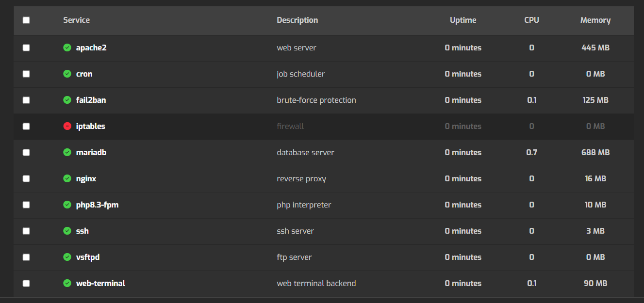
Task: Click the 'php interpreter' description text
Action: [x=304, y=205]
